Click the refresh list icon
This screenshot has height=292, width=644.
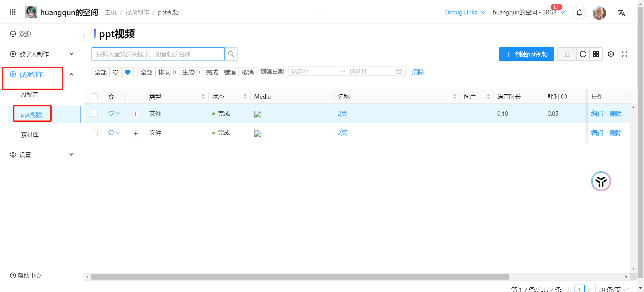pyautogui.click(x=583, y=54)
